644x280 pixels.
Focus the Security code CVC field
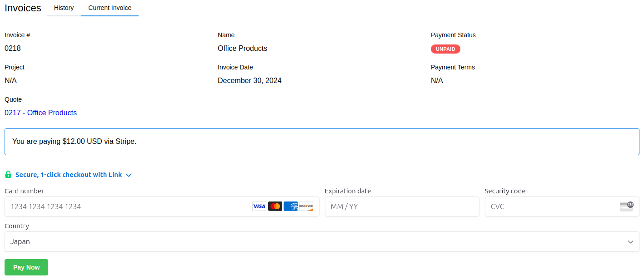pyautogui.click(x=562, y=206)
